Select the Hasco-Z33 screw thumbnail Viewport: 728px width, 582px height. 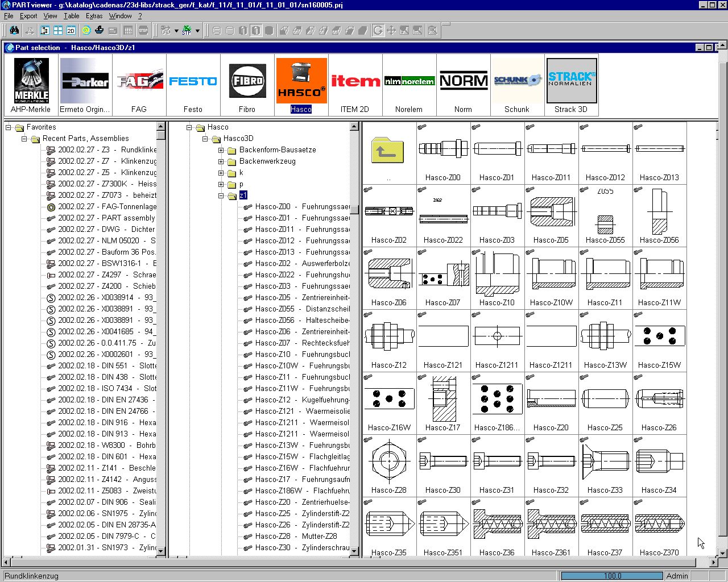tap(605, 465)
